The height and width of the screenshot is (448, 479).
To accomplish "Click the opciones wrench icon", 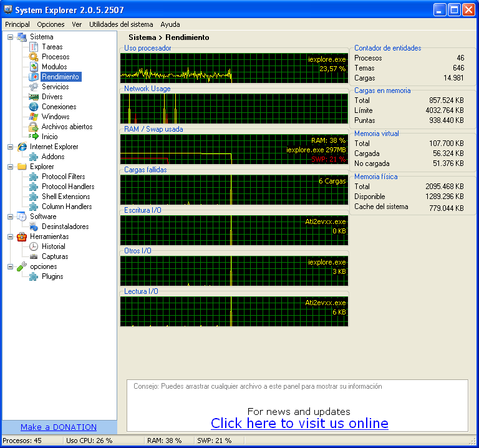I will tap(22, 266).
